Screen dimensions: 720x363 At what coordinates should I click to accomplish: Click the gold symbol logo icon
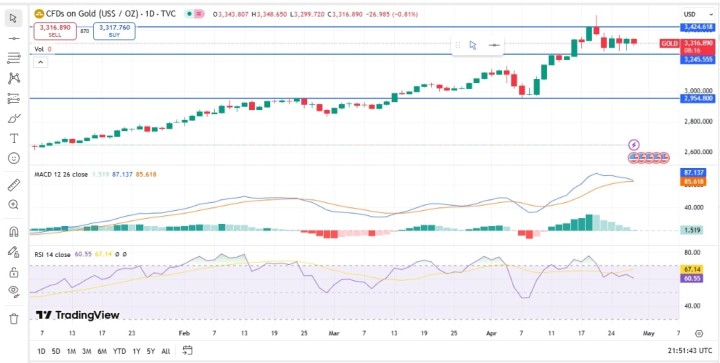click(x=39, y=14)
